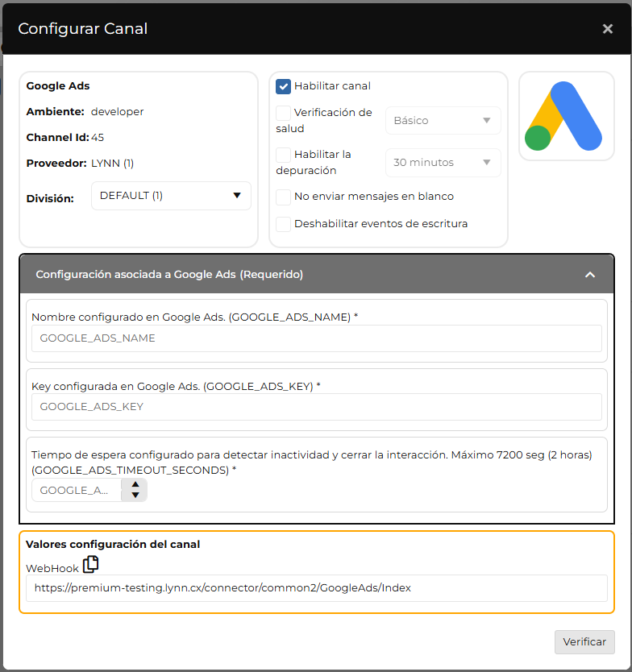
Task: Select the Channel Id value 45
Action: point(98,138)
